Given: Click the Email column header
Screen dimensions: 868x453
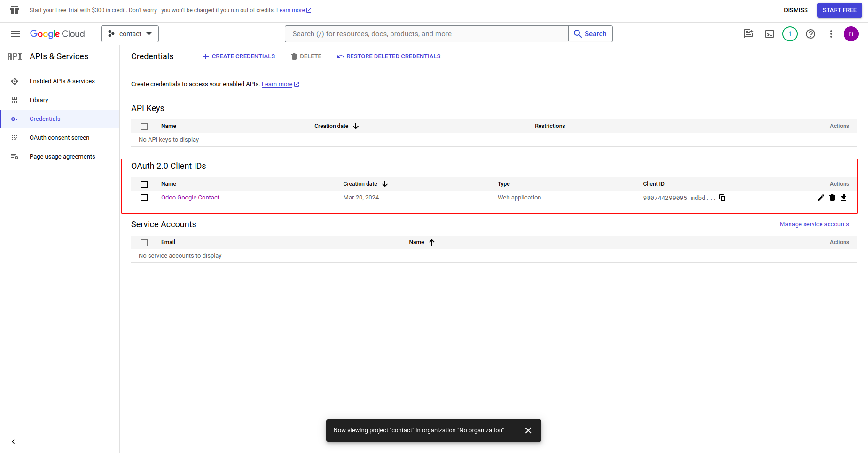Looking at the screenshot, I should [x=168, y=242].
